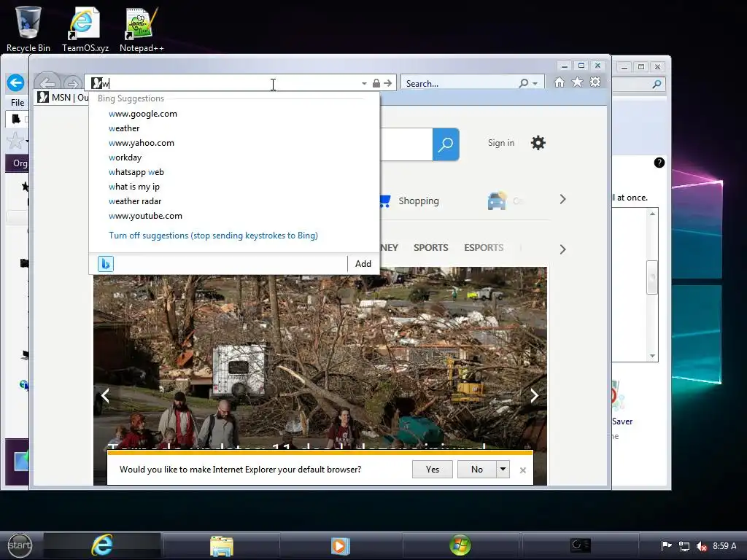747x560 pixels.
Task: Go to previous slide in news carousel
Action: click(105, 395)
